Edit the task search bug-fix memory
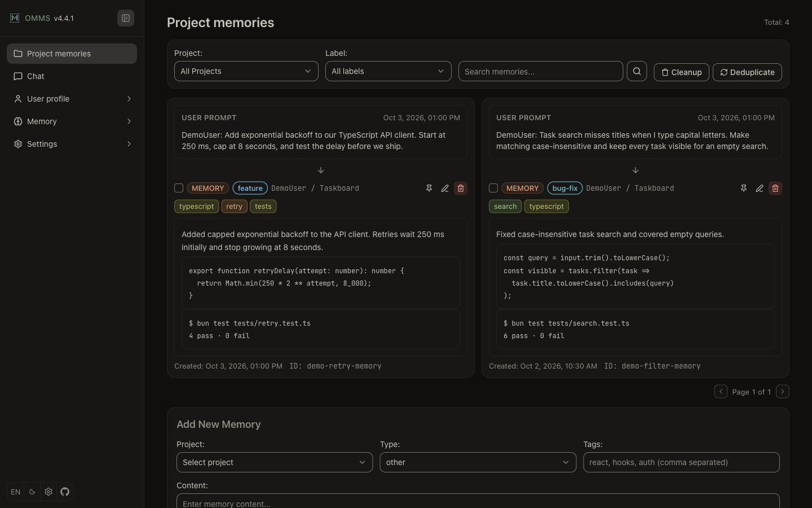The height and width of the screenshot is (508, 812). [x=760, y=188]
